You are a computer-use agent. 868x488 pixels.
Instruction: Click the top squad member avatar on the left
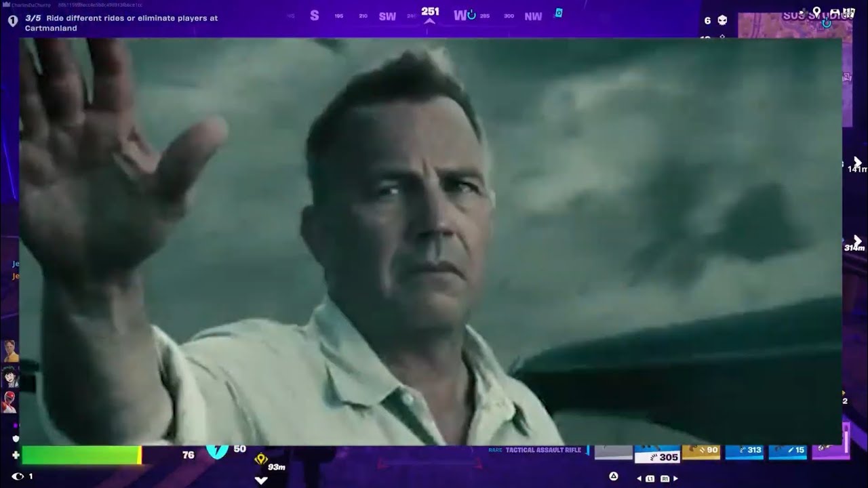(x=10, y=351)
